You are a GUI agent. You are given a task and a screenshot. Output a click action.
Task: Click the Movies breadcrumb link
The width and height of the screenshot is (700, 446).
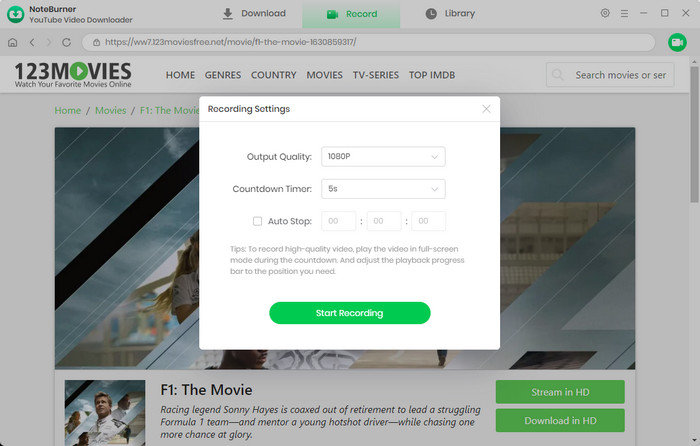(x=111, y=110)
